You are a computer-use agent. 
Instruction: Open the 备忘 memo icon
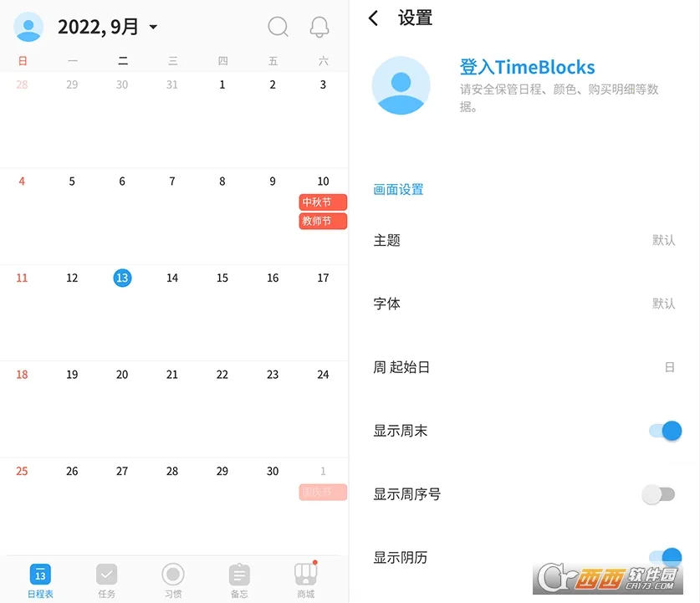239,575
